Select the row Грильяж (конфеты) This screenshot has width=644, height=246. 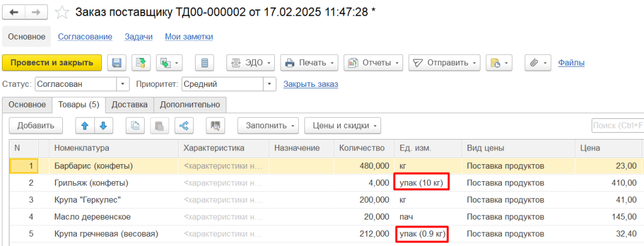click(x=325, y=183)
